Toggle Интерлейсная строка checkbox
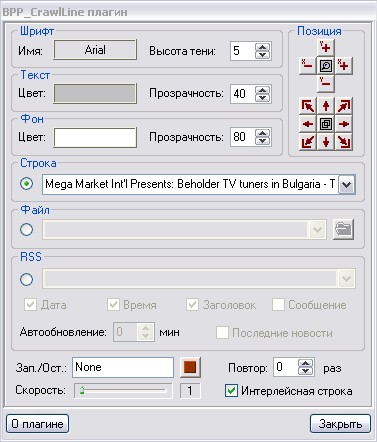The image size is (377, 442). click(x=231, y=391)
